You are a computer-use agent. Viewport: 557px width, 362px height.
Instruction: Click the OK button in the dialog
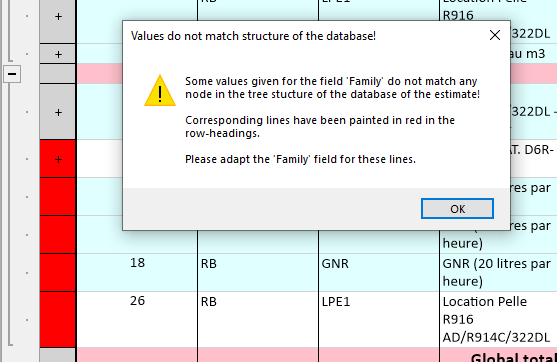click(457, 209)
